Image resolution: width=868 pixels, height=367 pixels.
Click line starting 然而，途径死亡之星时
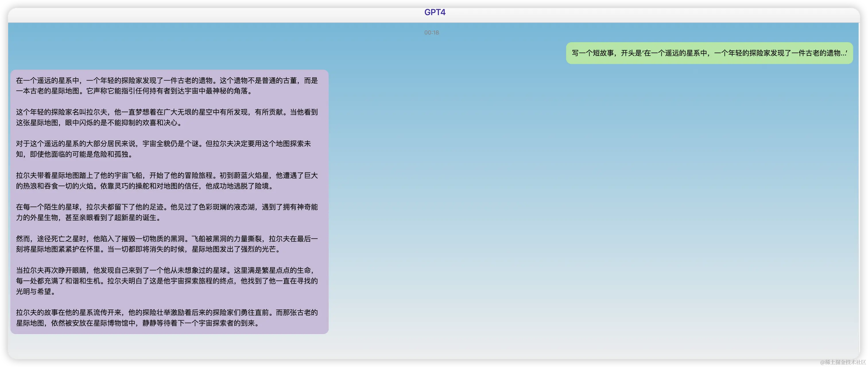pyautogui.click(x=167, y=239)
